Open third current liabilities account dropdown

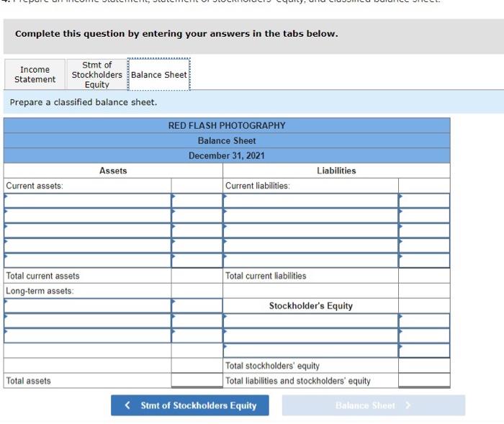pyautogui.click(x=310, y=230)
